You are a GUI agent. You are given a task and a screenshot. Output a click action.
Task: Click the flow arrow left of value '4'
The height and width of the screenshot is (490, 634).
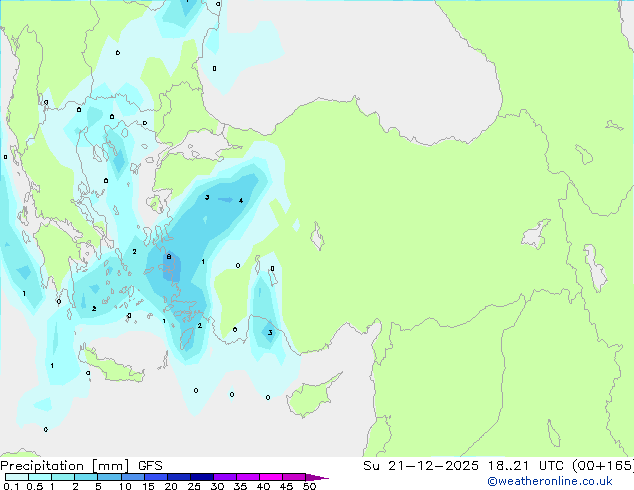[x=226, y=199]
